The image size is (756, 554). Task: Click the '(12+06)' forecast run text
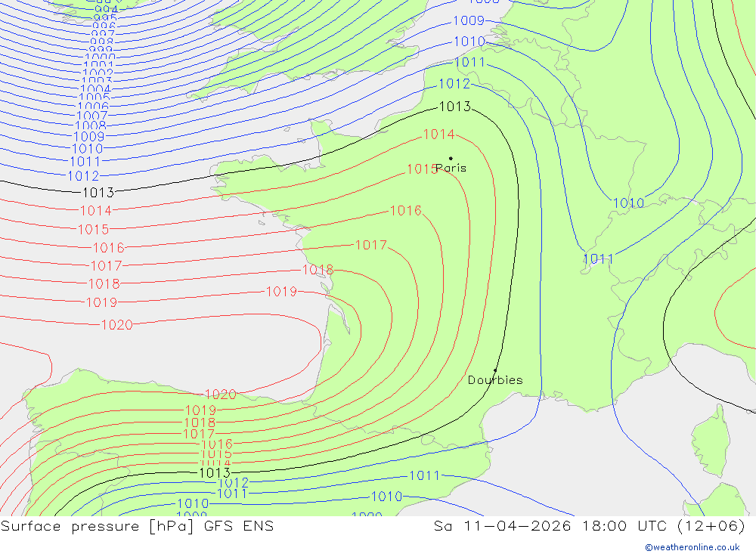tap(711, 526)
